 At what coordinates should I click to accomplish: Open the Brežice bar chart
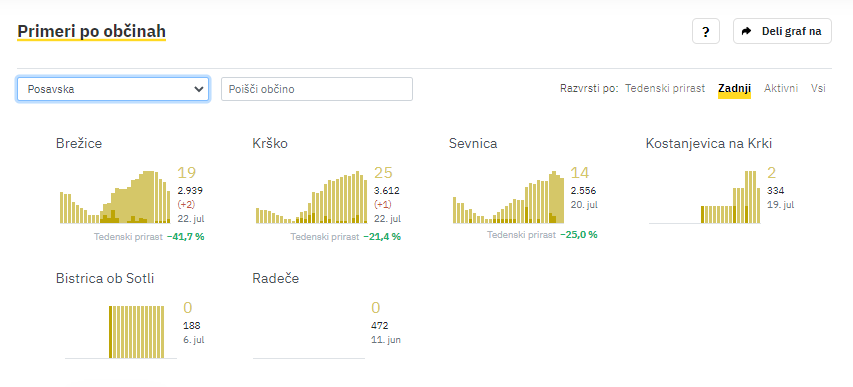115,197
